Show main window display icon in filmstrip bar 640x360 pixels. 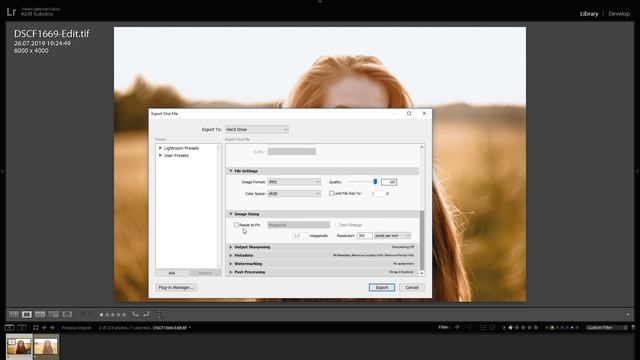(9, 327)
